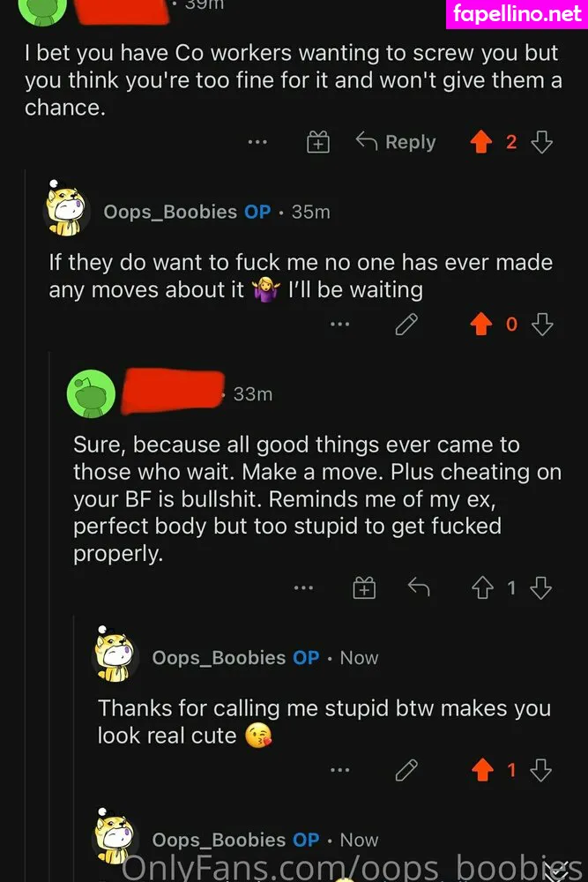This screenshot has width=588, height=882.
Task: Click the 33m timestamp next to the redacted username
Action: [253, 394]
